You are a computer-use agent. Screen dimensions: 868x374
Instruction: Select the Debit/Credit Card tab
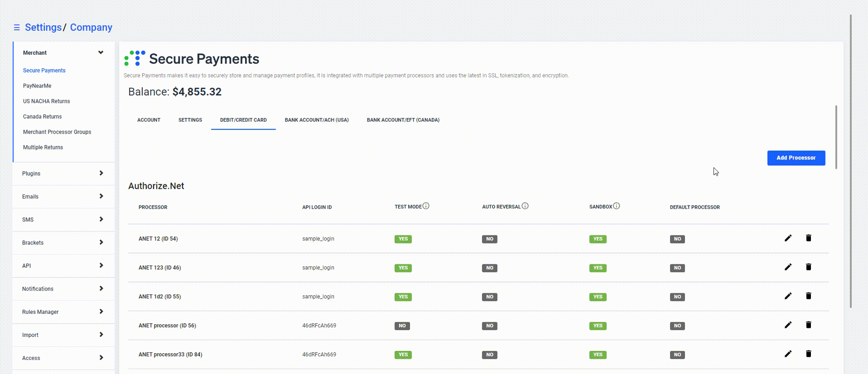(x=243, y=120)
